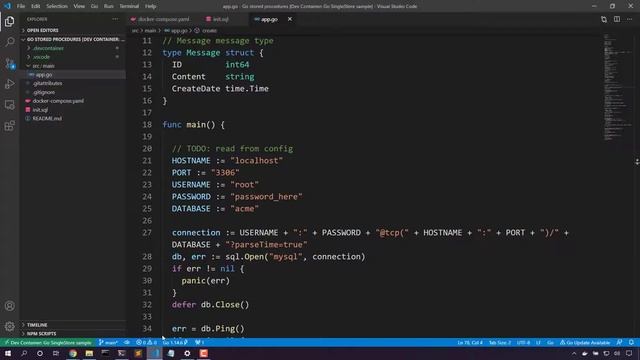Open changes compare icon in editor toolbar
Image resolution: width=640 pixels, height=360 pixels.
tap(604, 19)
